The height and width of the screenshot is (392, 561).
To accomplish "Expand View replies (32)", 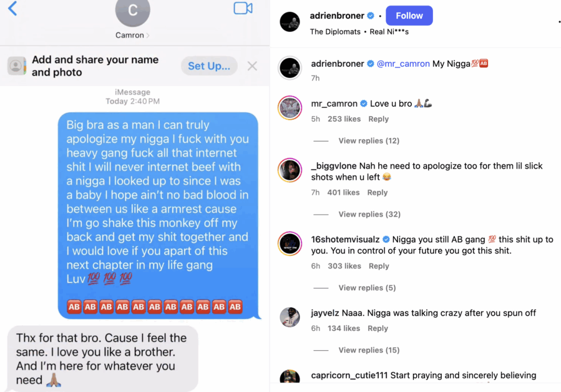I will (x=369, y=214).
